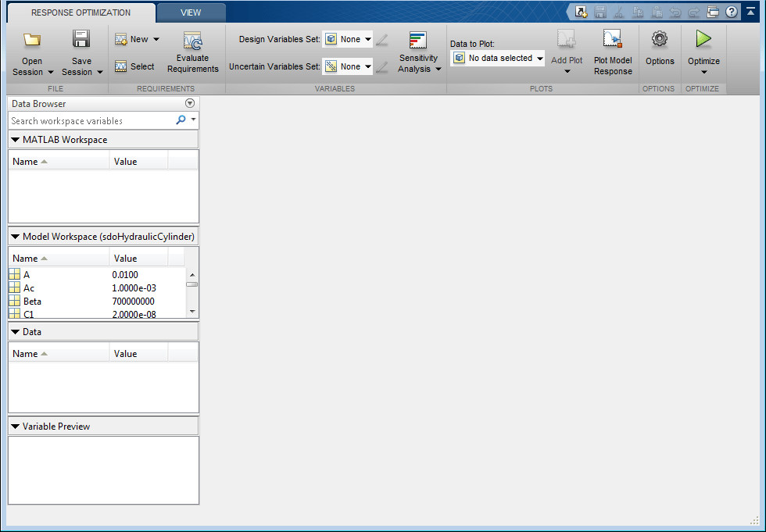Screen dimensions: 766x532
Task: Click the cut scissors icon in quick access bar
Action: [x=619, y=12]
